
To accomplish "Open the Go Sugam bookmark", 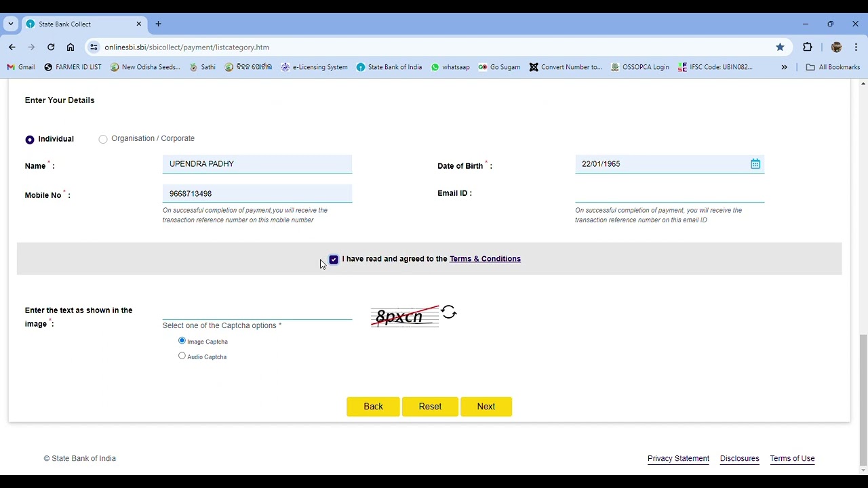I will pyautogui.click(x=499, y=67).
